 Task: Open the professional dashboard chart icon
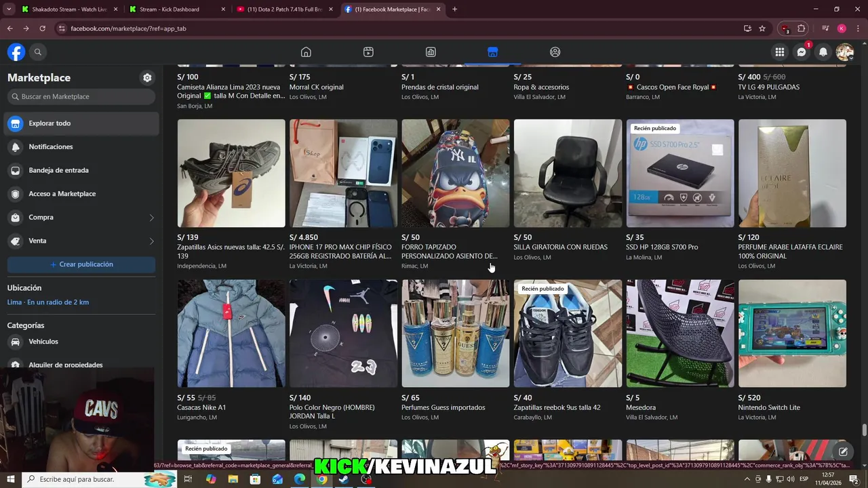point(431,52)
